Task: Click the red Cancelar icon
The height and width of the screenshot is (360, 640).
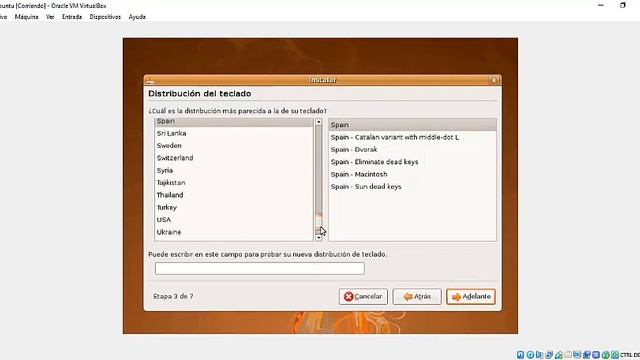Action: (x=348, y=296)
